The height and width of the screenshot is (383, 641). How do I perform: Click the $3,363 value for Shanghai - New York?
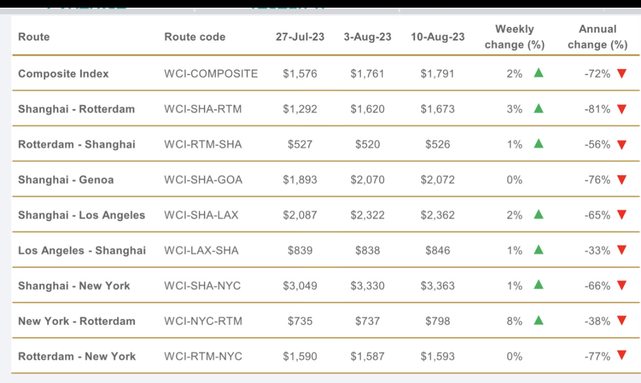pyautogui.click(x=437, y=286)
